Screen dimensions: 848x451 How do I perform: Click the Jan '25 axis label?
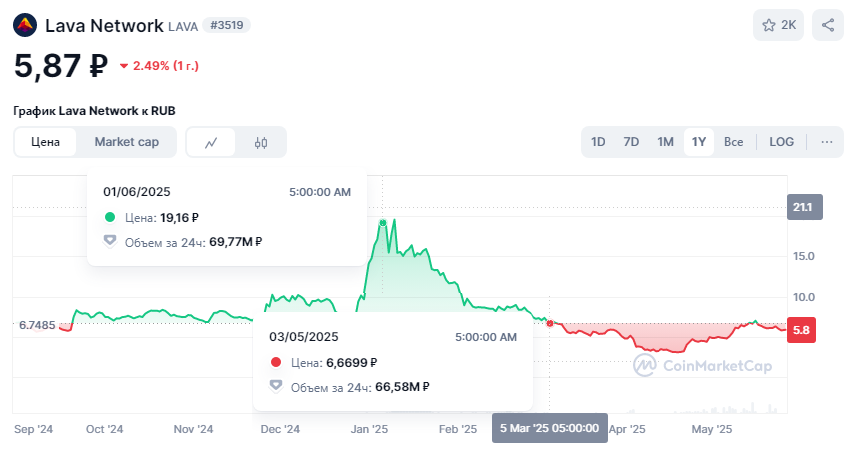click(x=369, y=429)
